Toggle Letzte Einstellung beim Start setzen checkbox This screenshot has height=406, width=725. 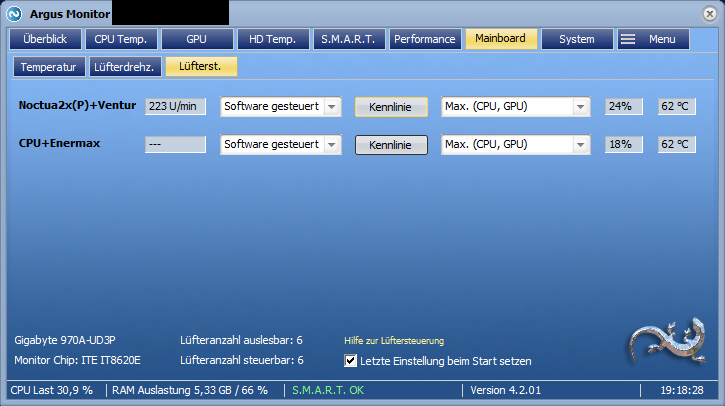[350, 361]
